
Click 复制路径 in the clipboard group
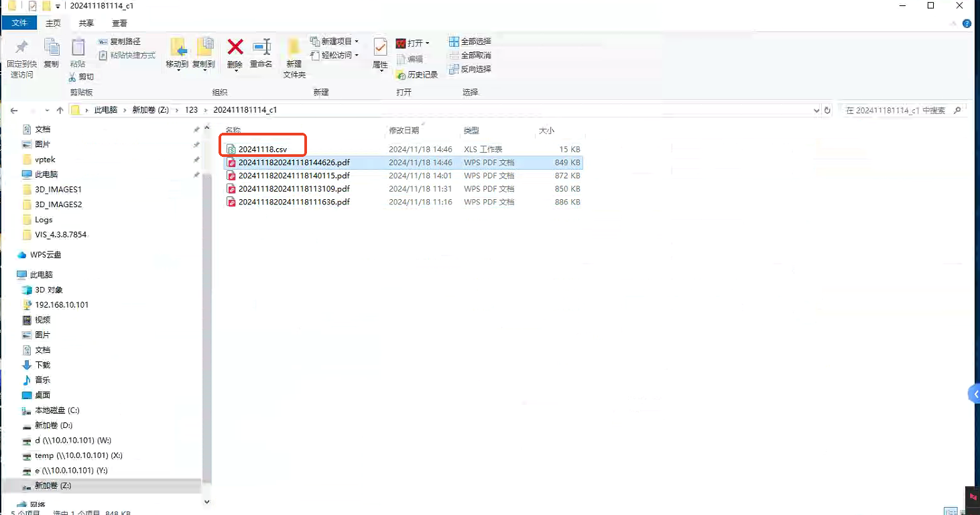[119, 42]
